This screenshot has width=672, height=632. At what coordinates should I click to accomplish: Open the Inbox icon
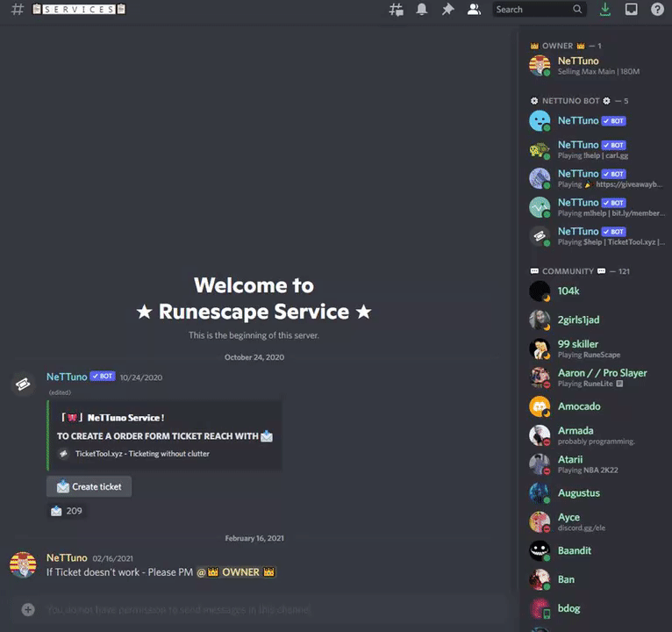pos(632,10)
